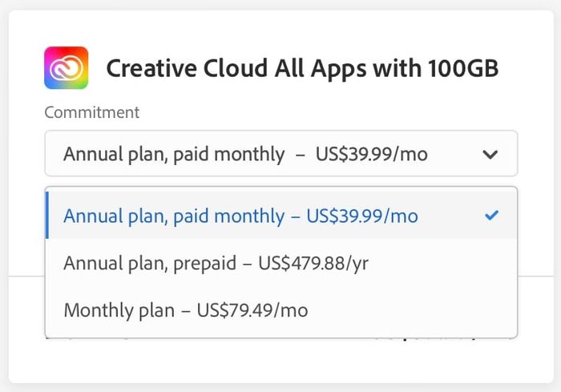Pick the Monthly plan US$79.49/mo option
Screen dimensions: 561x392
(x=281, y=310)
